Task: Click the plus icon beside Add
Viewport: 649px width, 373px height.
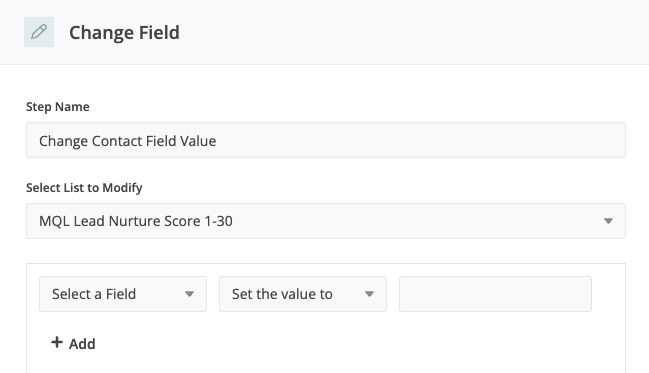Action: [57, 342]
